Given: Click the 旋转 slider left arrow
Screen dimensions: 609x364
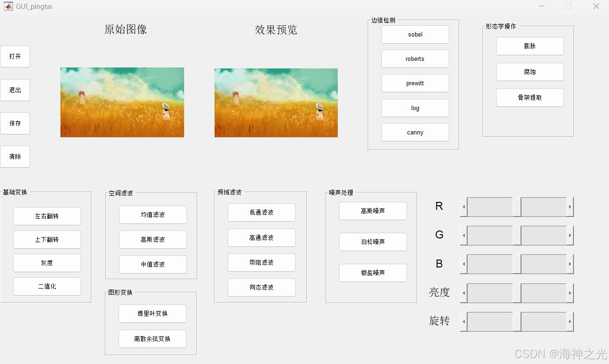Looking at the screenshot, I should 464,322.
